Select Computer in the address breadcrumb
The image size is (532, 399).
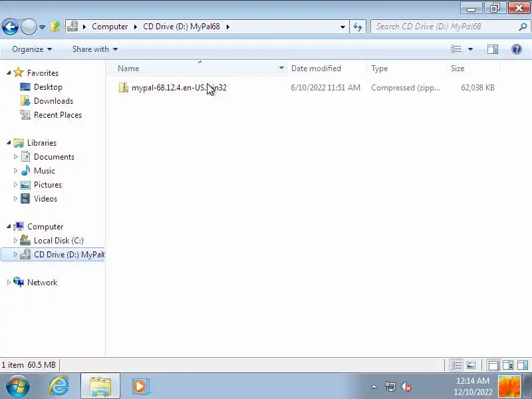tap(110, 27)
